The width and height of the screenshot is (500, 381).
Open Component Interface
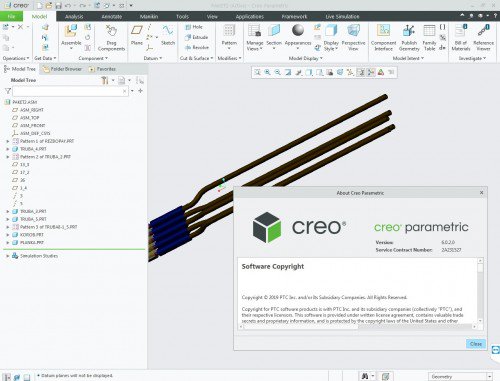[383, 37]
